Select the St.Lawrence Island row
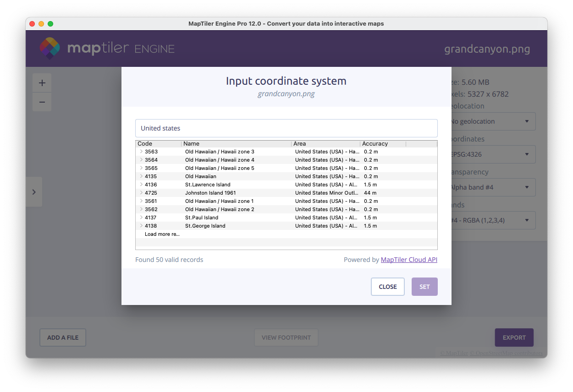The image size is (573, 392). pyautogui.click(x=208, y=185)
